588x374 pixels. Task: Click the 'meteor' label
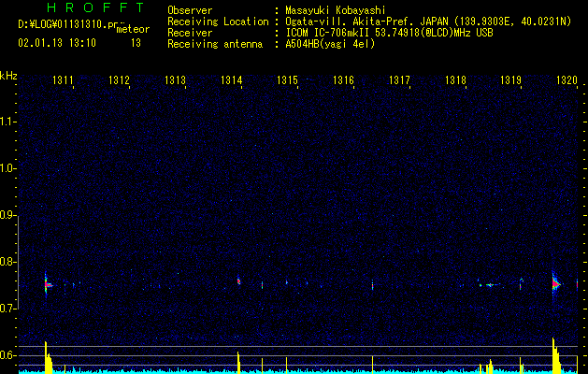[x=133, y=29]
